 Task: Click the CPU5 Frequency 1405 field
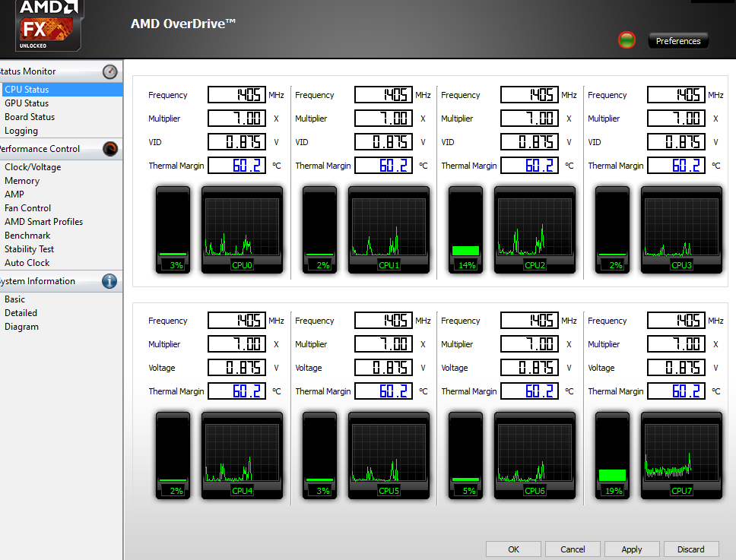coord(383,321)
